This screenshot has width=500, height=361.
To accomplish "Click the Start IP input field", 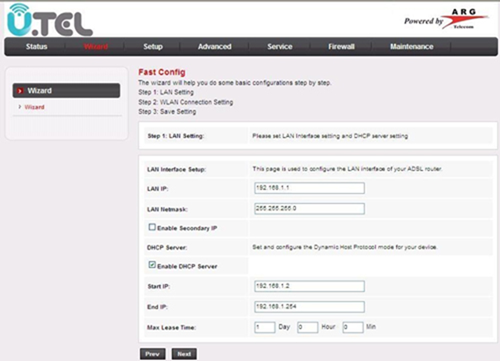I will tap(309, 286).
